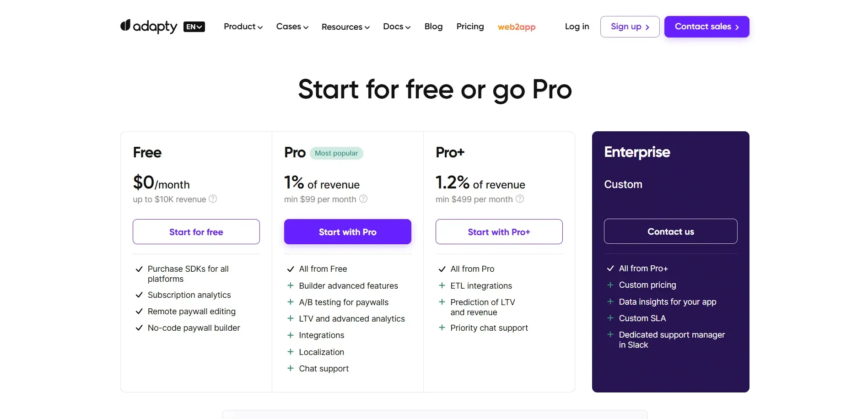Click the web2app link
868x419 pixels.
(x=517, y=27)
